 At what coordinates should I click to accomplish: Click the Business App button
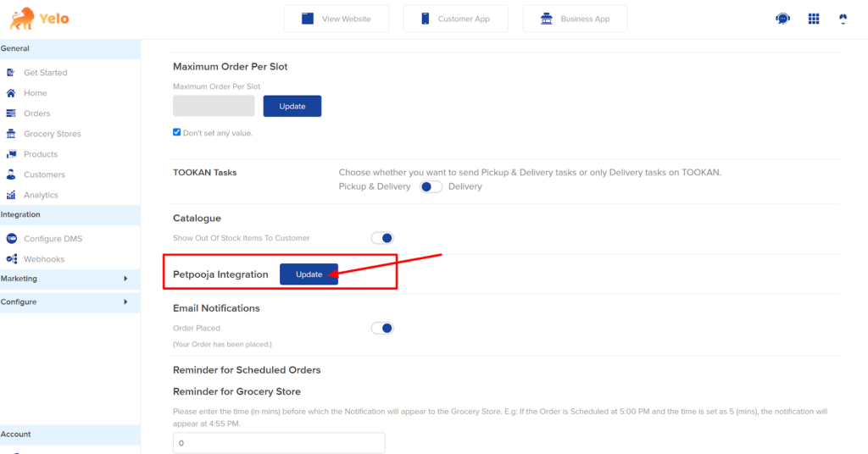[x=576, y=19]
